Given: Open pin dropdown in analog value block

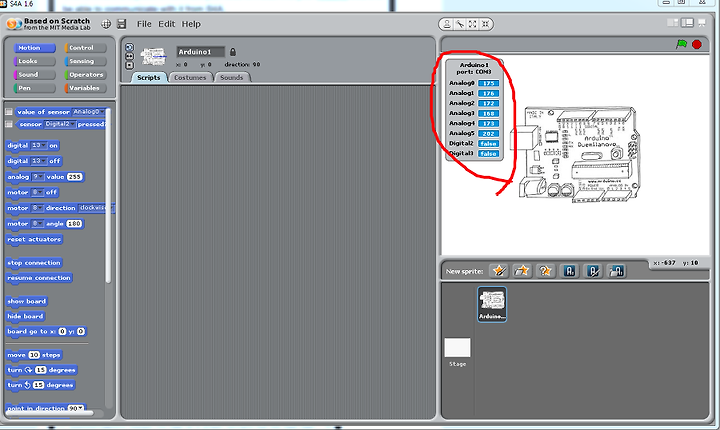Looking at the screenshot, I should tap(38, 176).
